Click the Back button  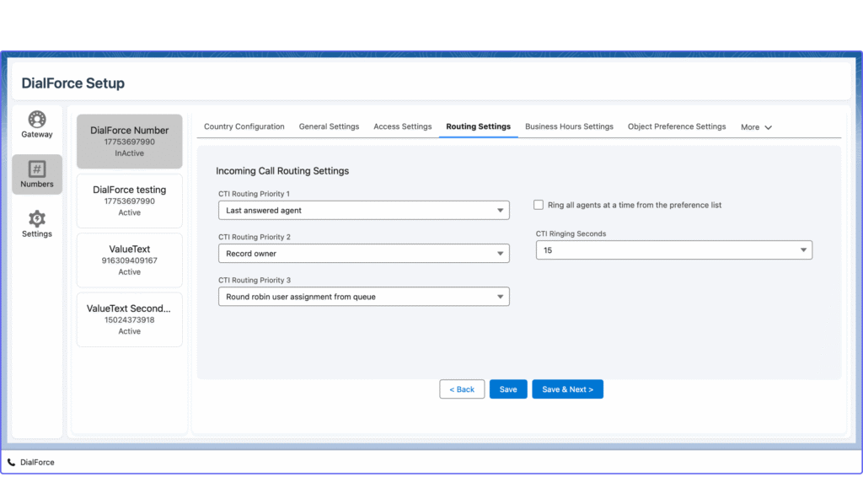pos(462,389)
